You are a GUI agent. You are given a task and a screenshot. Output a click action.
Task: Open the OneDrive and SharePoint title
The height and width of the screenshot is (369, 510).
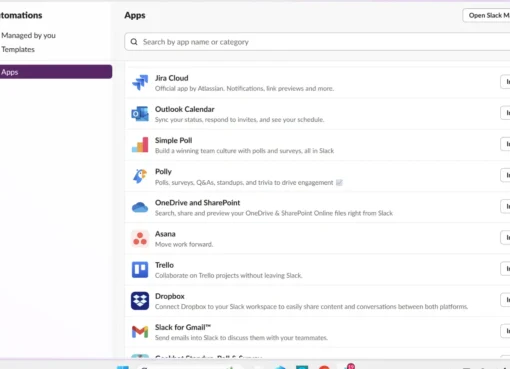[198, 203]
